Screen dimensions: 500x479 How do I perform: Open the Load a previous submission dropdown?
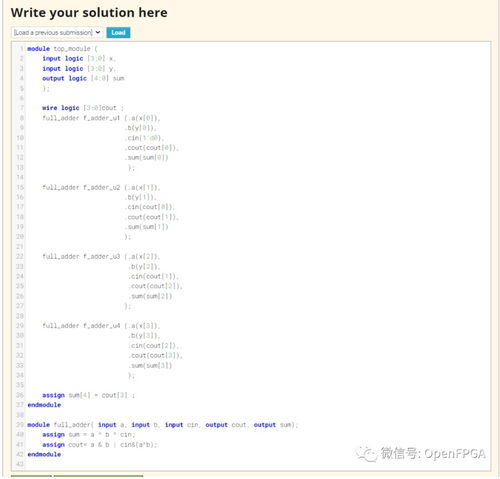coord(57,32)
